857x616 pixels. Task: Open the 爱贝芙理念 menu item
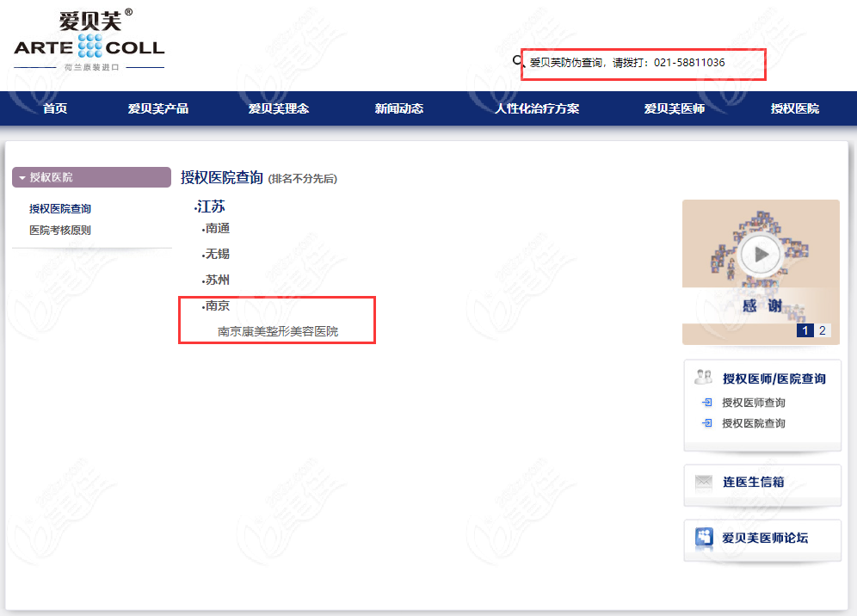(x=279, y=108)
